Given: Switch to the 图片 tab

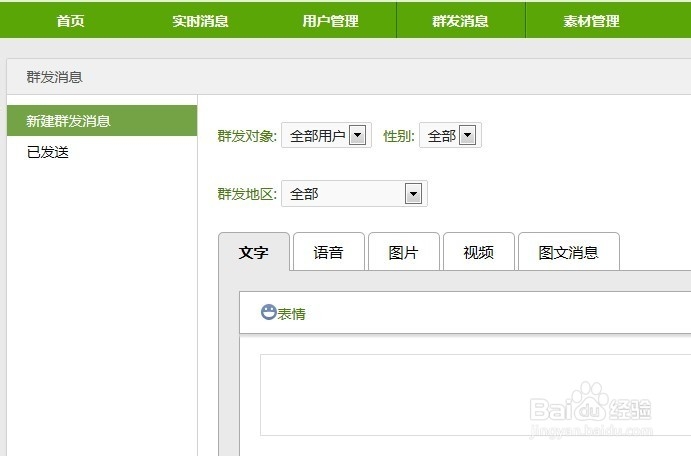Looking at the screenshot, I should (x=404, y=252).
